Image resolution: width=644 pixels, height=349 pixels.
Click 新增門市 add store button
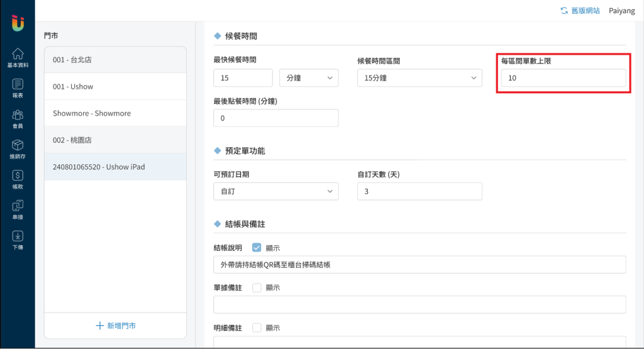pyautogui.click(x=115, y=326)
